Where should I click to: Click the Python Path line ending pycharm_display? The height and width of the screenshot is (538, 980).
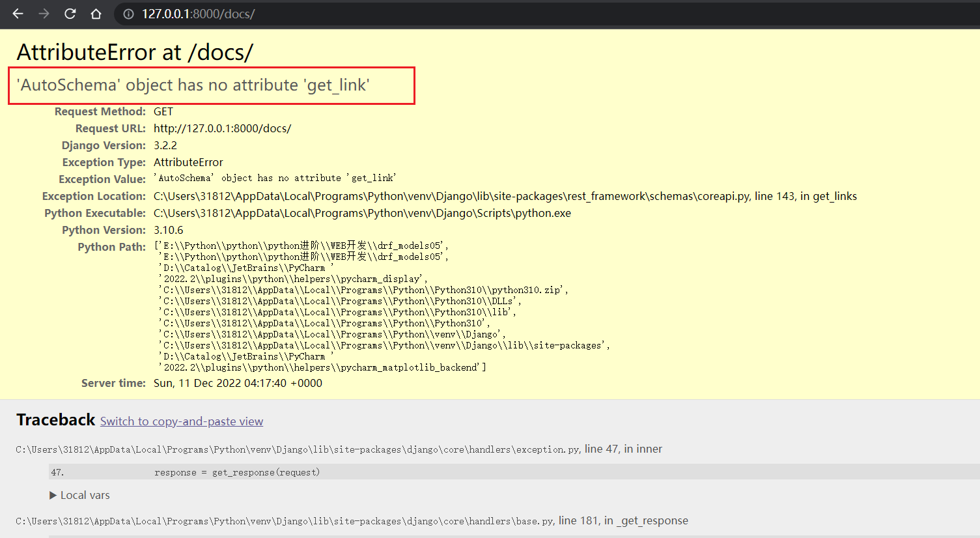pos(293,279)
